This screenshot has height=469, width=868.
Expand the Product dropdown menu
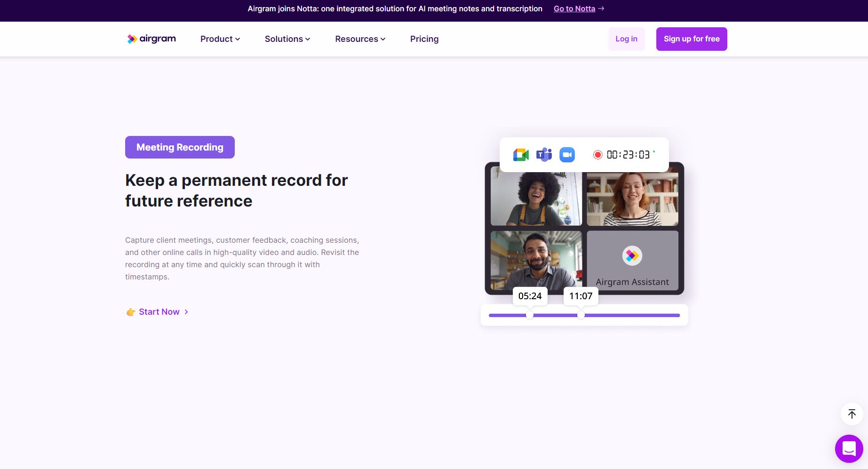[x=220, y=39]
